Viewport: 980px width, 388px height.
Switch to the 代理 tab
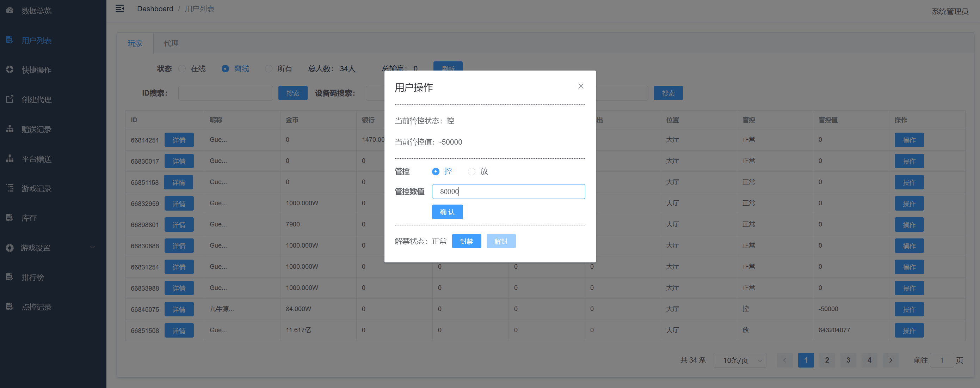pos(171,43)
